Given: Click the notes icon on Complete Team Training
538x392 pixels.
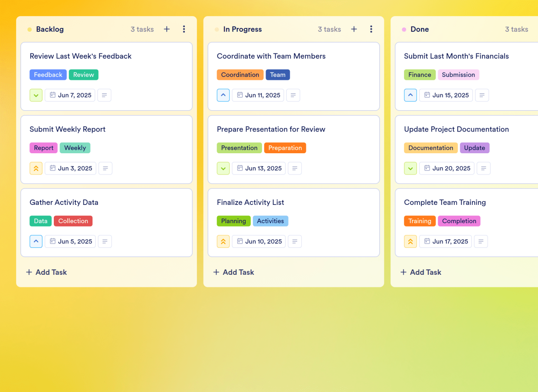Looking at the screenshot, I should coord(482,241).
